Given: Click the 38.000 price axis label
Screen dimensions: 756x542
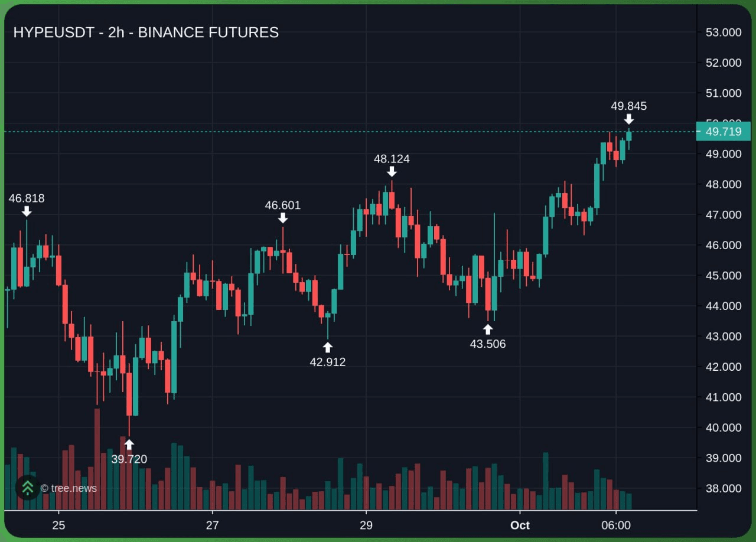Looking at the screenshot, I should pyautogui.click(x=724, y=488).
